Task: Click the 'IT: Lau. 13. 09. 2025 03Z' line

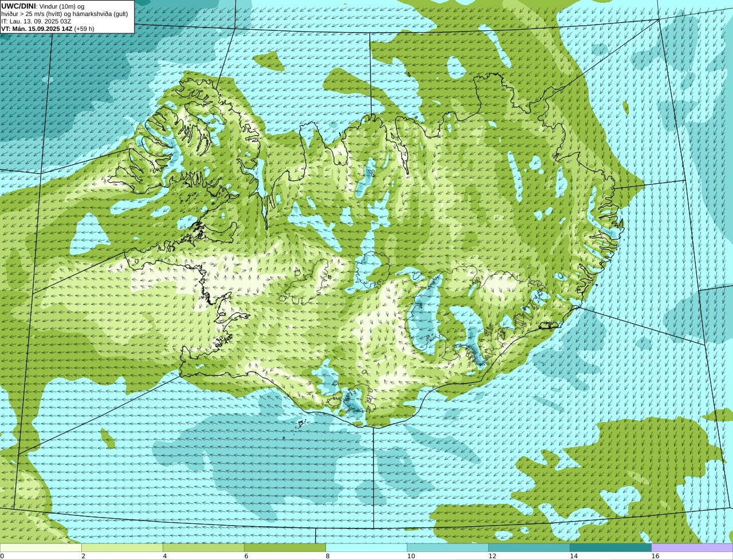Action: (x=36, y=21)
